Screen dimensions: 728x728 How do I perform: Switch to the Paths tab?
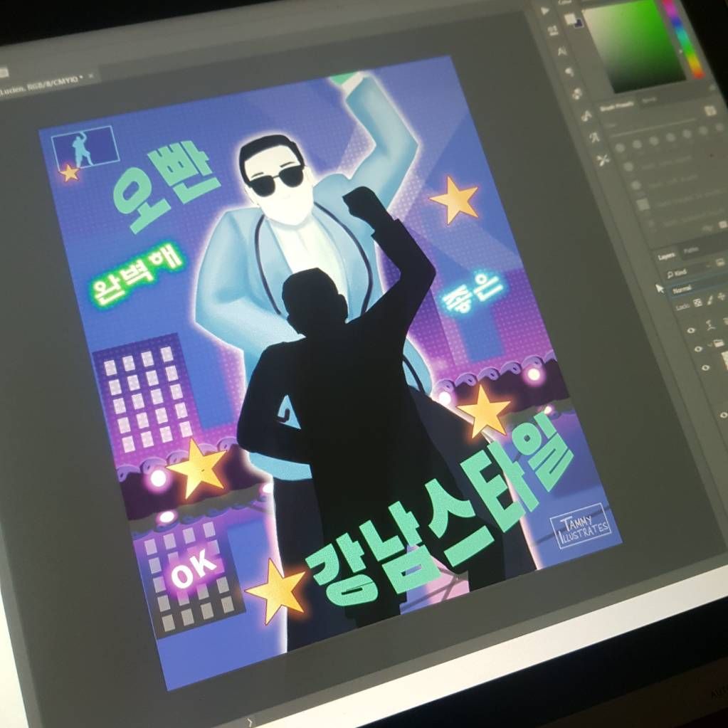click(691, 250)
